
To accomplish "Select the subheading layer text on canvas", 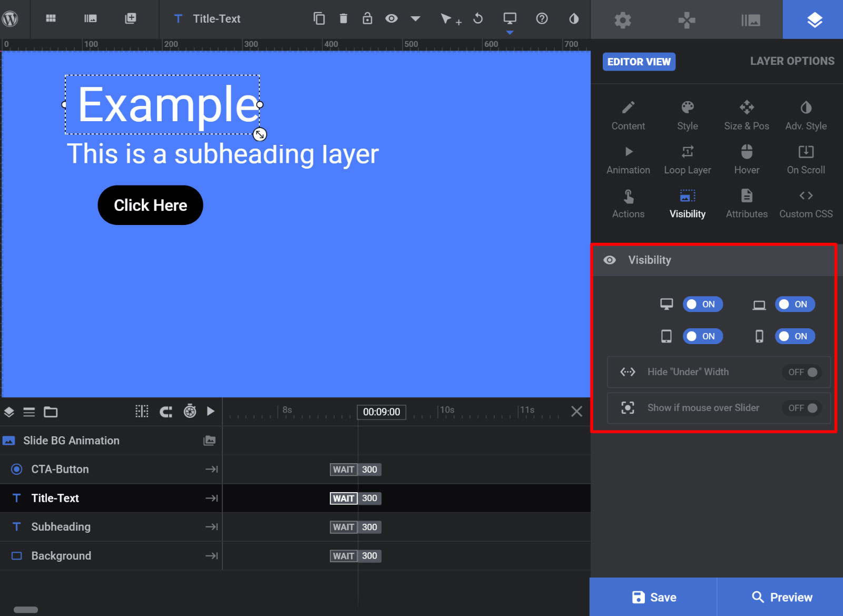I will pos(222,154).
